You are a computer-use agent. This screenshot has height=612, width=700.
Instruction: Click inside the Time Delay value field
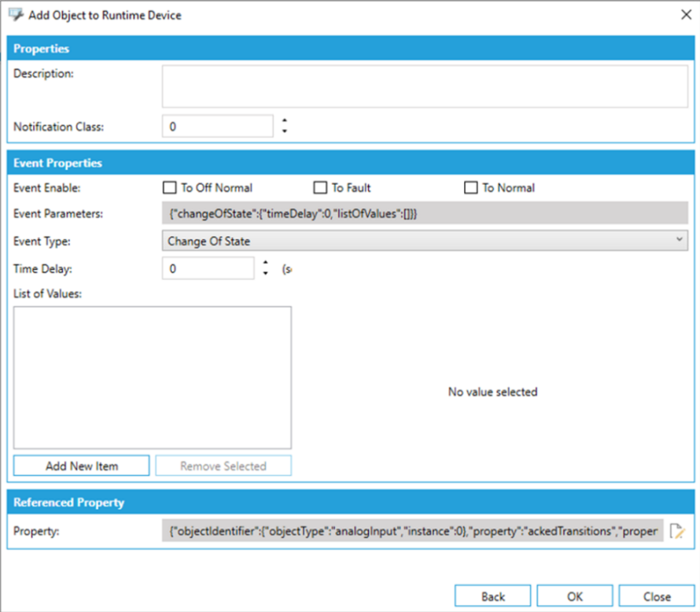(208, 268)
